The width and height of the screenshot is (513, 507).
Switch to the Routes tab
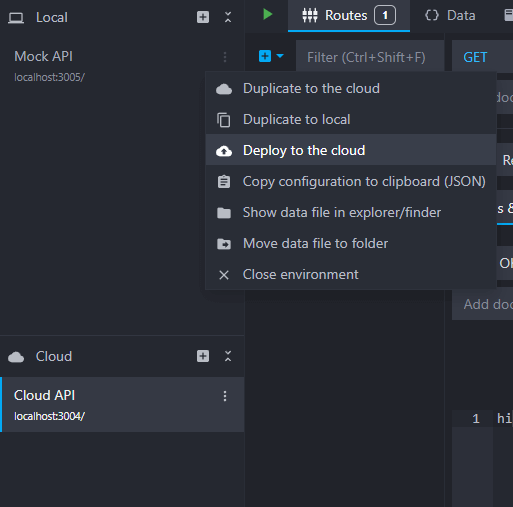coord(349,15)
